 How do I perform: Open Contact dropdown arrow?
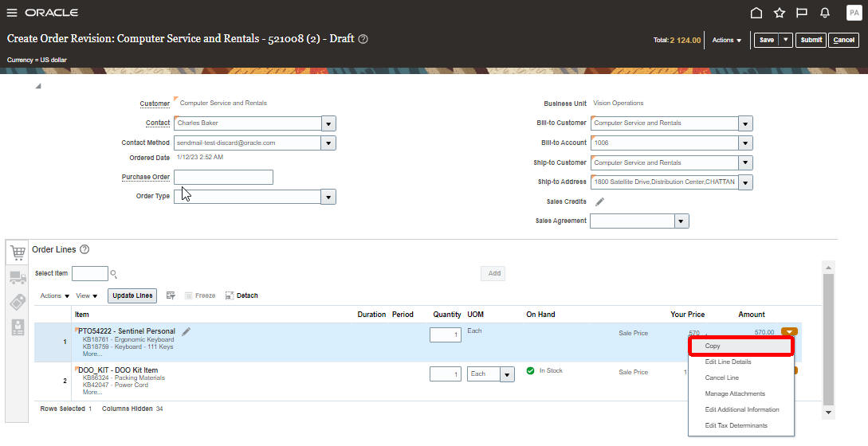click(x=328, y=123)
